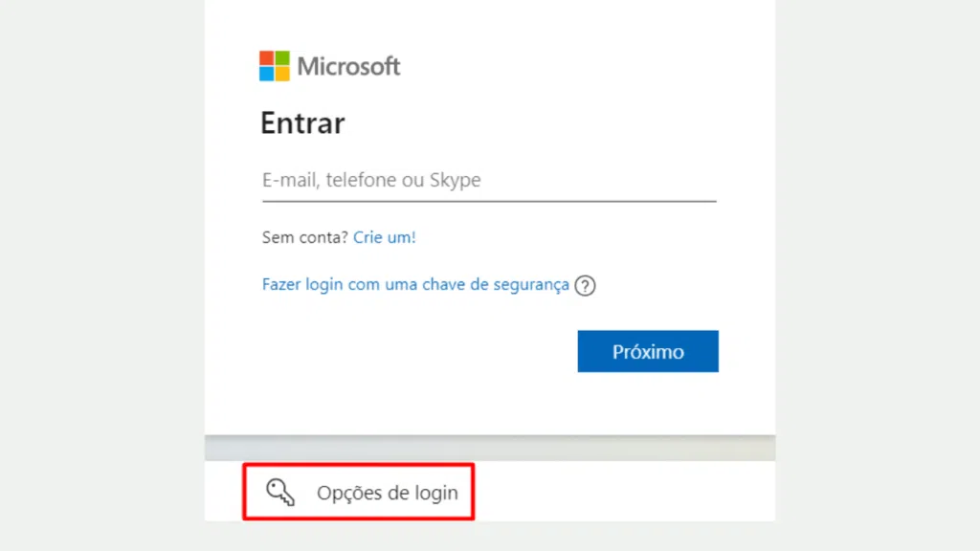Click the Microsoft logo

(x=330, y=66)
